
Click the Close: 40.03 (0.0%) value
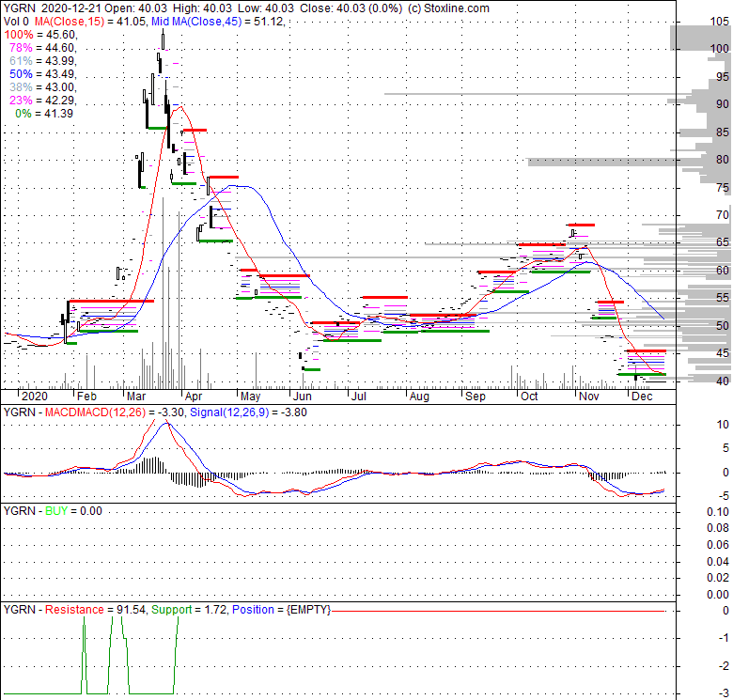tap(351, 8)
